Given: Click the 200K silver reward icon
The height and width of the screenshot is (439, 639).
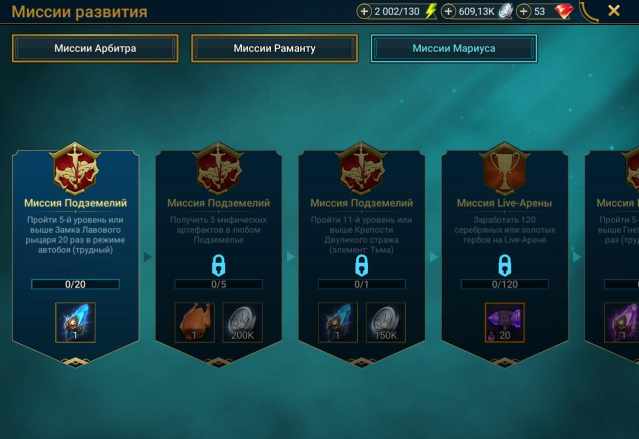Looking at the screenshot, I should [242, 322].
